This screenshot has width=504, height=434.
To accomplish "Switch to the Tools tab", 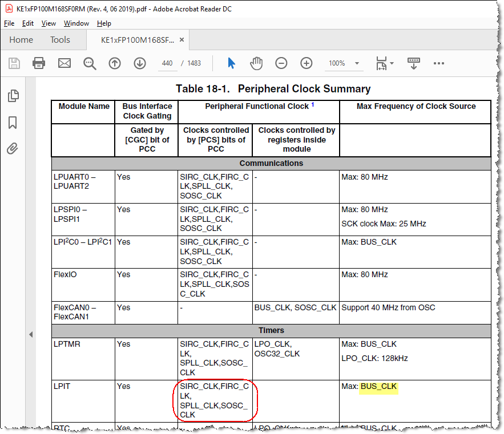I will pos(60,40).
